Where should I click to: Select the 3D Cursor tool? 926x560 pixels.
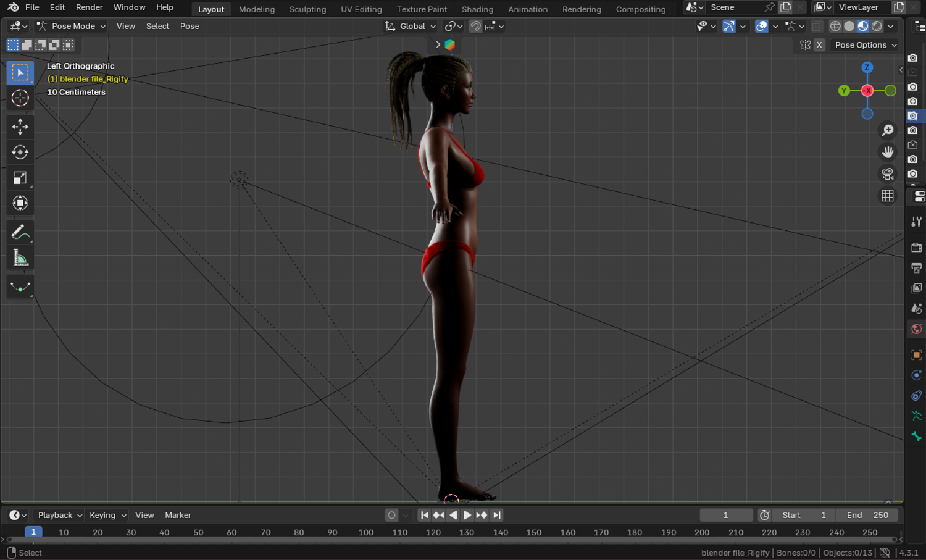pos(20,98)
